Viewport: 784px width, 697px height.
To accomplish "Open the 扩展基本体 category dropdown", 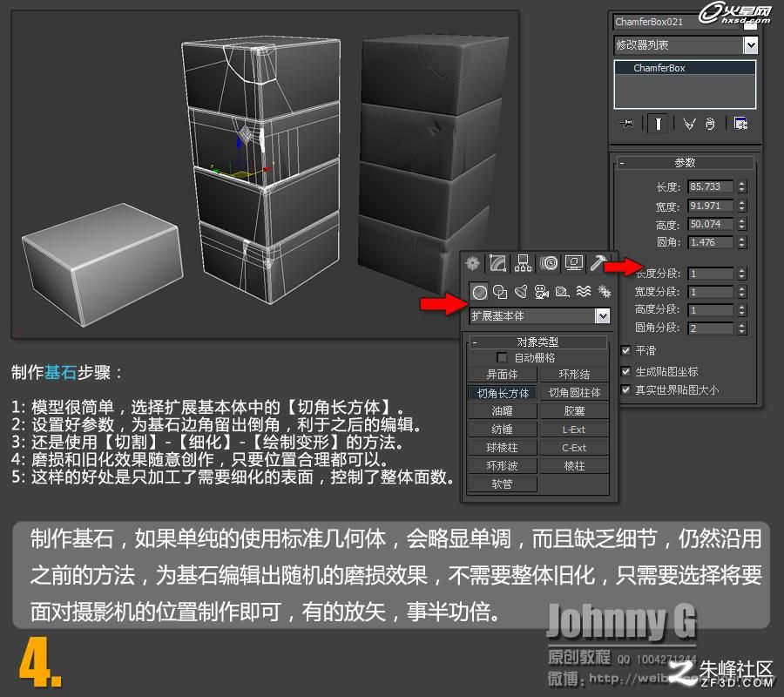I will pos(539,316).
